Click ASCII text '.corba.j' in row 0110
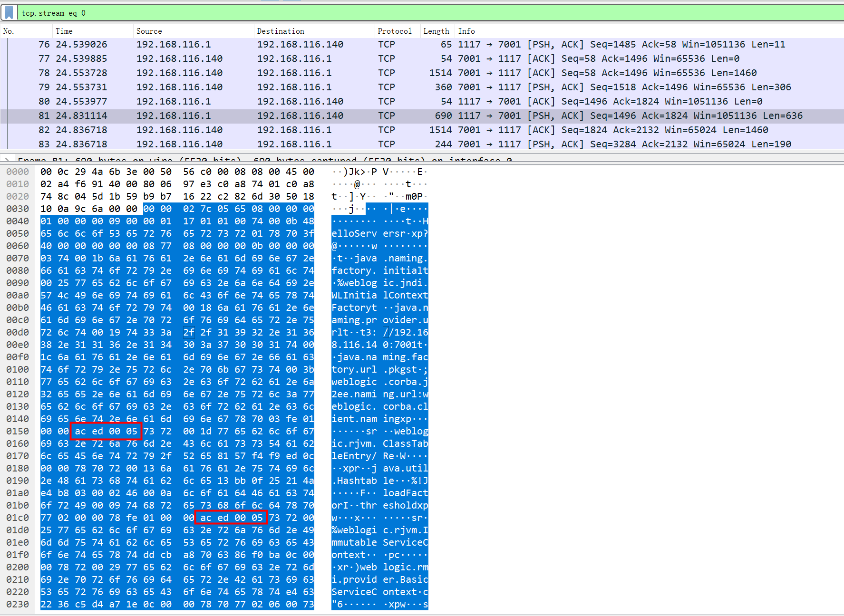 pyautogui.click(x=406, y=382)
